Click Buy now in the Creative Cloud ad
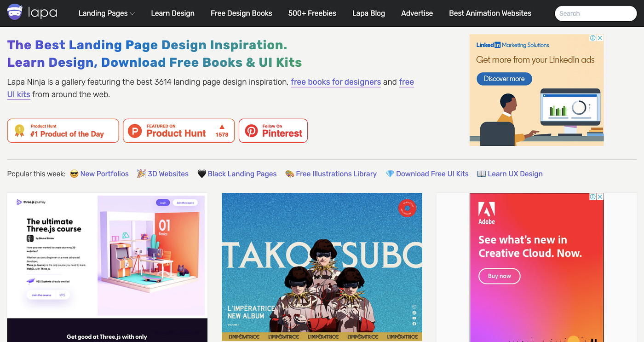The height and width of the screenshot is (342, 644). click(x=499, y=276)
